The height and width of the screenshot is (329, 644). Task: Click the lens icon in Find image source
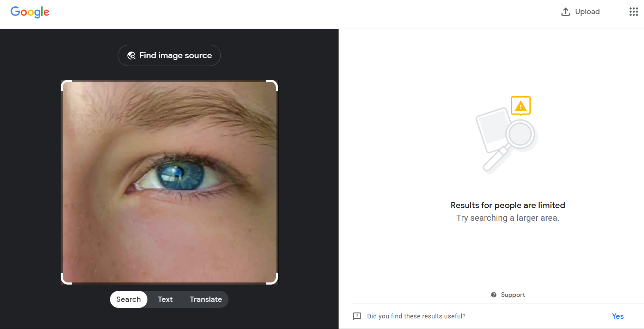[131, 55]
